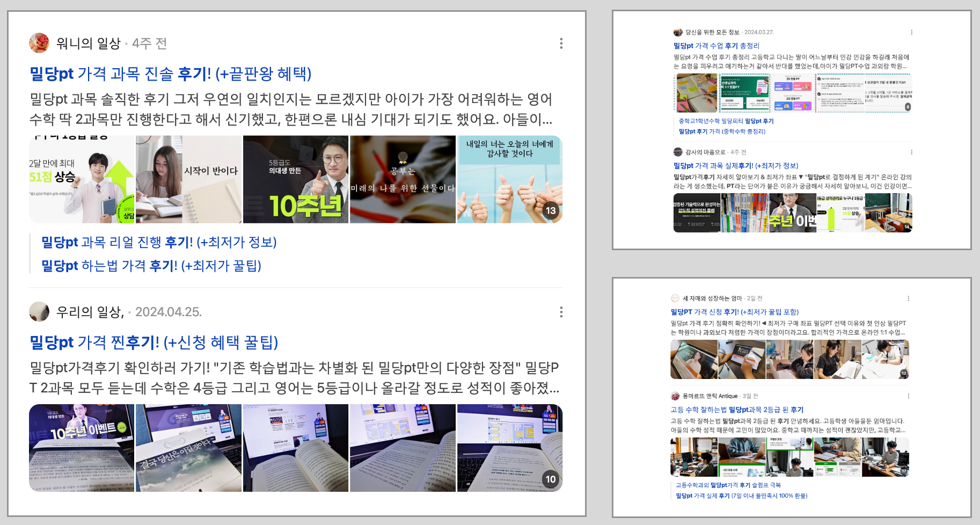Open thumbnail showing 51점 상승 student
Image resolution: width=980 pixels, height=525 pixels.
tap(82, 179)
